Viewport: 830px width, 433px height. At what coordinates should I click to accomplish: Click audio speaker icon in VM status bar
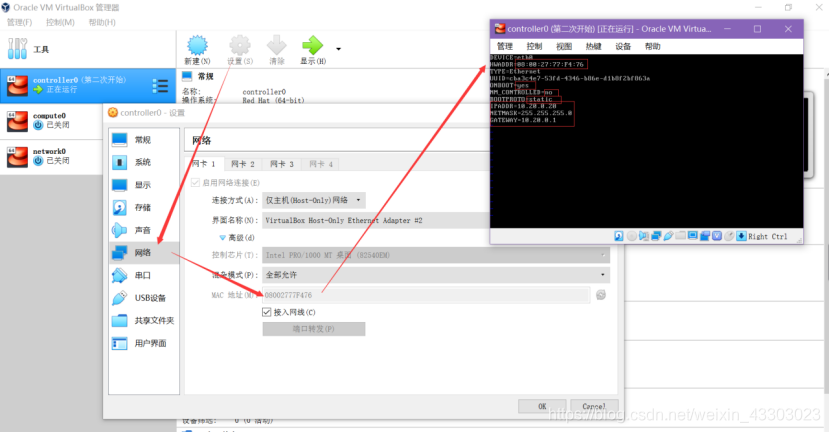pos(644,236)
